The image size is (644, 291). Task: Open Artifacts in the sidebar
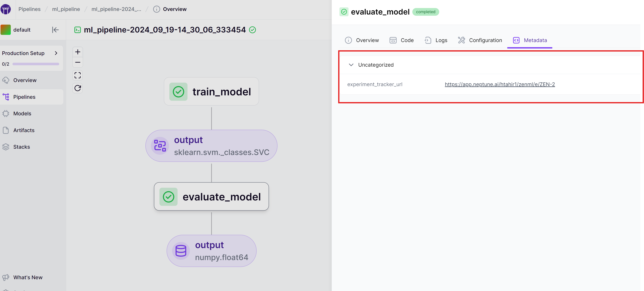tap(24, 130)
